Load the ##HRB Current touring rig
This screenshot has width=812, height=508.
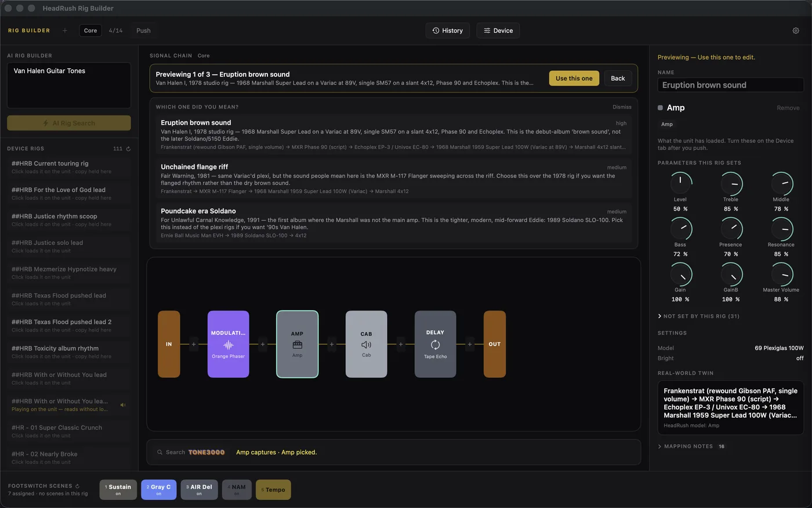click(x=70, y=167)
